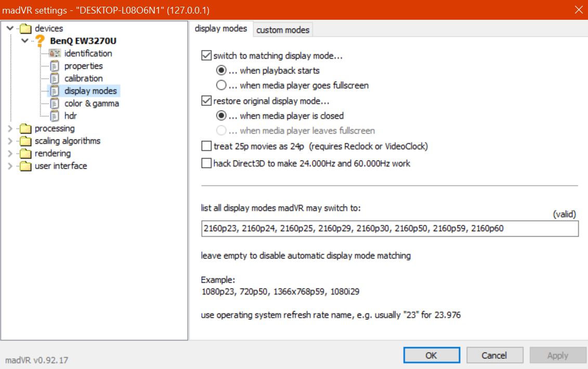Click the BenQ EW3270U question mark icon
The height and width of the screenshot is (369, 588).
click(40, 41)
